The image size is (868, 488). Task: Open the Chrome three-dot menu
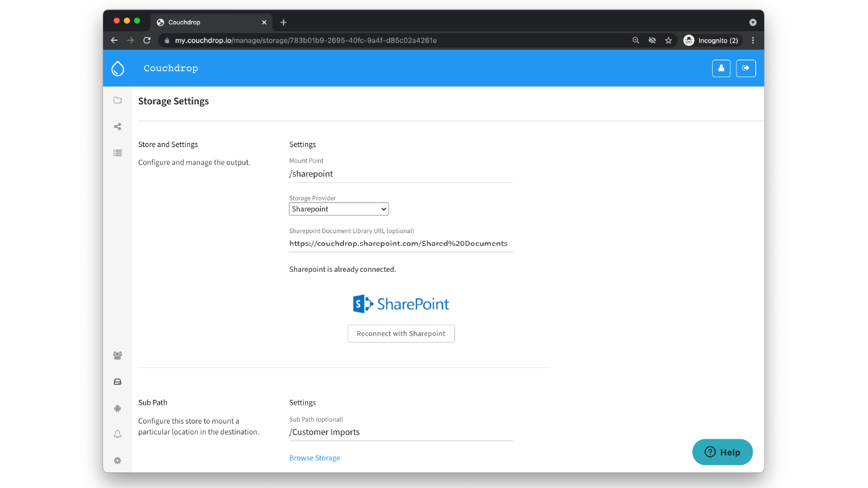coord(753,41)
